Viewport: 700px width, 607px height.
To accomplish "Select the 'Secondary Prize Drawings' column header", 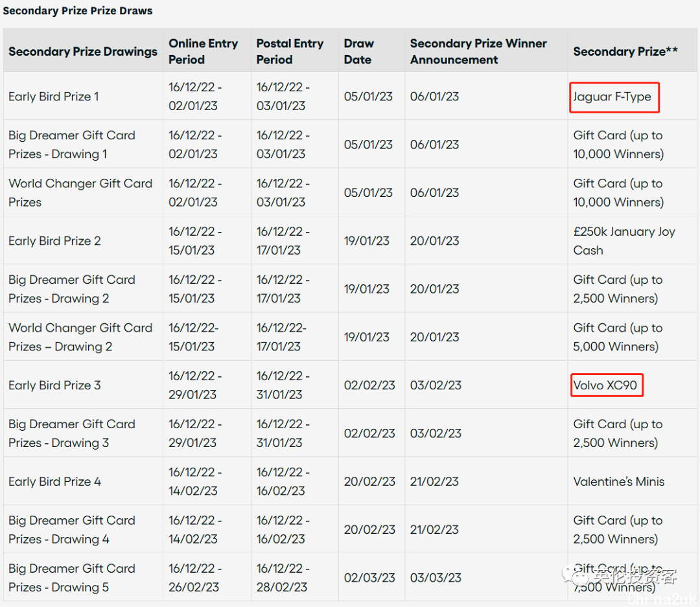I will (x=83, y=52).
